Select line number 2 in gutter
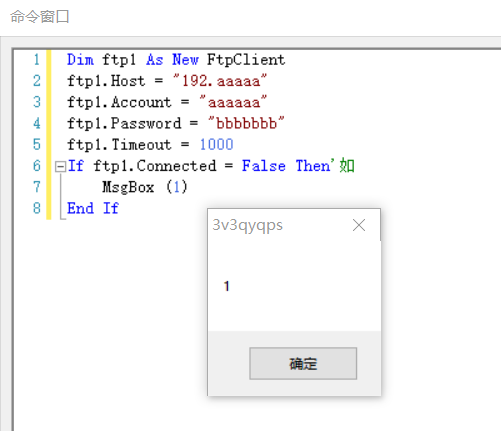 (x=37, y=81)
